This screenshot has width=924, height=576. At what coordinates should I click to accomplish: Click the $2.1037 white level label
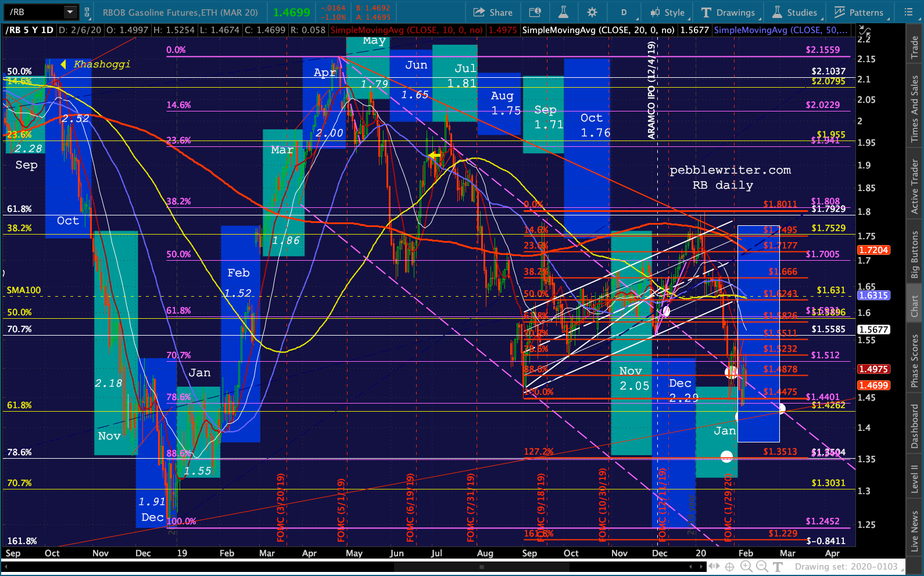[x=828, y=71]
